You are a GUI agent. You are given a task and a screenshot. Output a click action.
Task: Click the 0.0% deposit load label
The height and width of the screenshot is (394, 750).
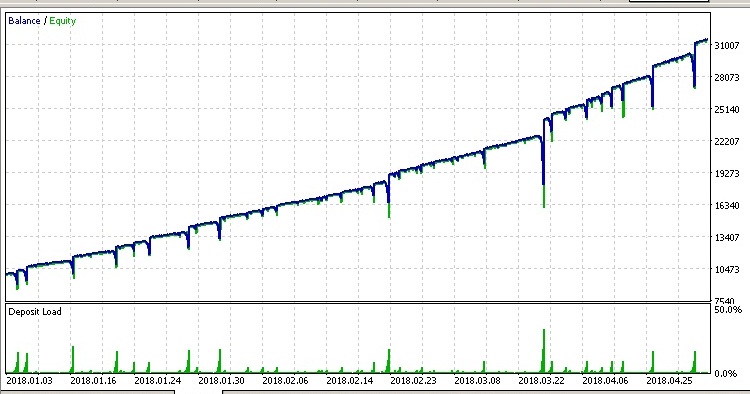point(726,373)
